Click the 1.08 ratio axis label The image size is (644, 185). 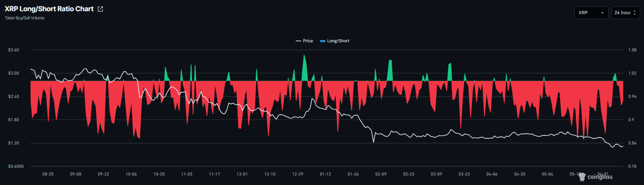tap(632, 50)
